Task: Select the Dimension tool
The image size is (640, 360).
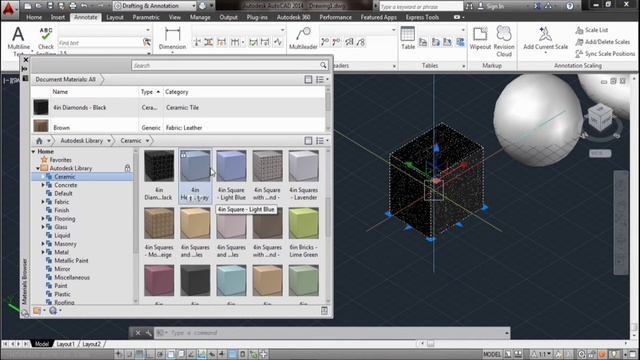Action: point(172,38)
